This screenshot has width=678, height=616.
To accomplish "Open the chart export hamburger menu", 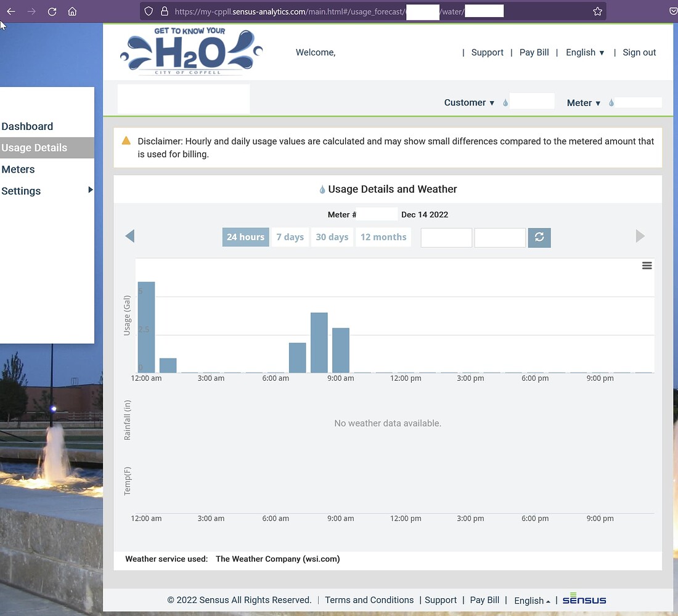I will pyautogui.click(x=647, y=265).
